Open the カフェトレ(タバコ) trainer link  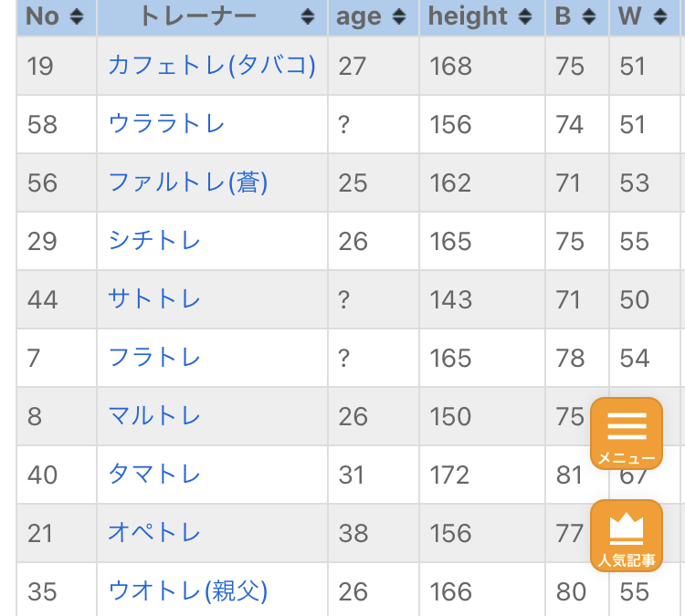[212, 66]
